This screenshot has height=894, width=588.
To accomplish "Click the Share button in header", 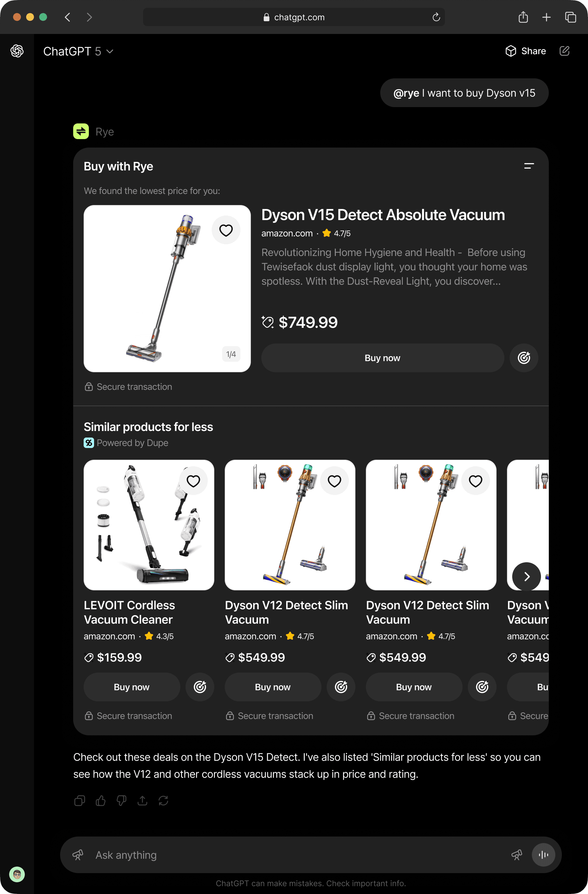I will pos(526,51).
